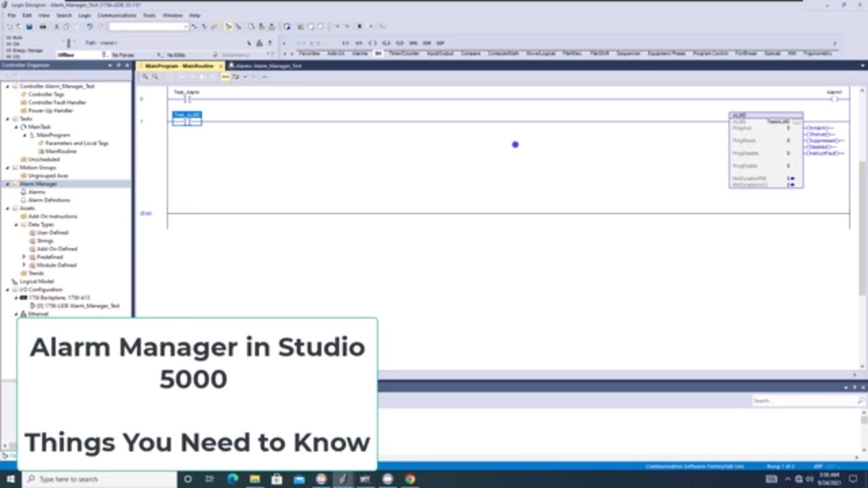The image size is (868, 488).
Task: Open the View menu
Action: (x=44, y=15)
